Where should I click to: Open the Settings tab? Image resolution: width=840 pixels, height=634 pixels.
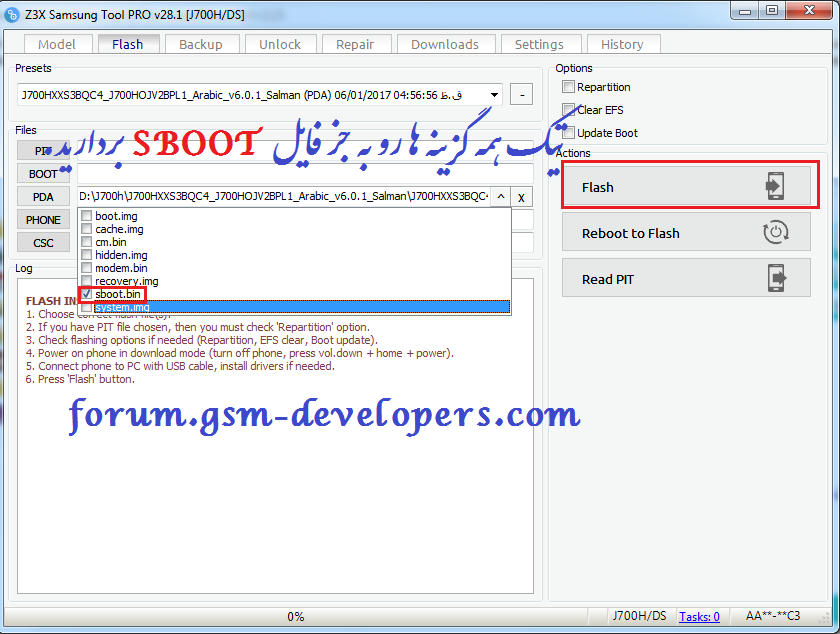[x=539, y=44]
